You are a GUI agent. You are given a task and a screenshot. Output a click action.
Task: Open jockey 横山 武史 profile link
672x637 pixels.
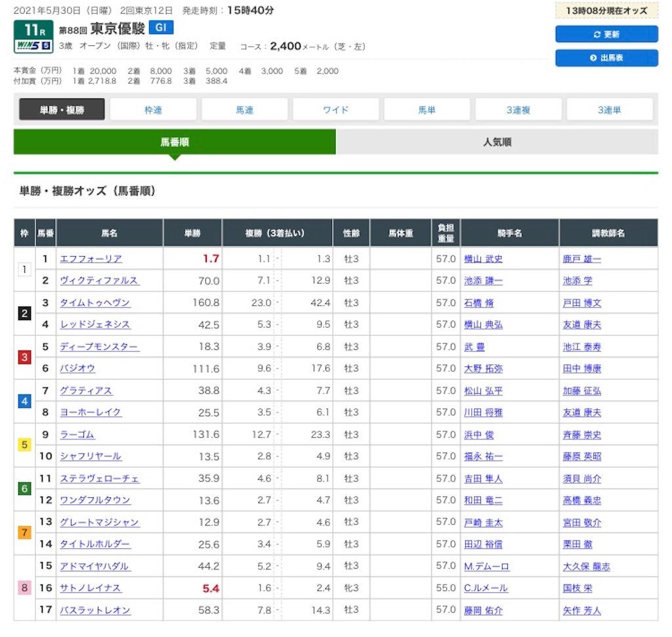click(x=483, y=259)
